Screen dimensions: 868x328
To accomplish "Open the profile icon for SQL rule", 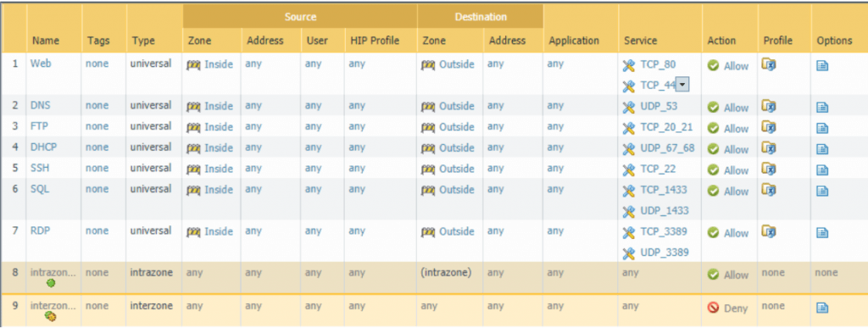I will pyautogui.click(x=770, y=189).
